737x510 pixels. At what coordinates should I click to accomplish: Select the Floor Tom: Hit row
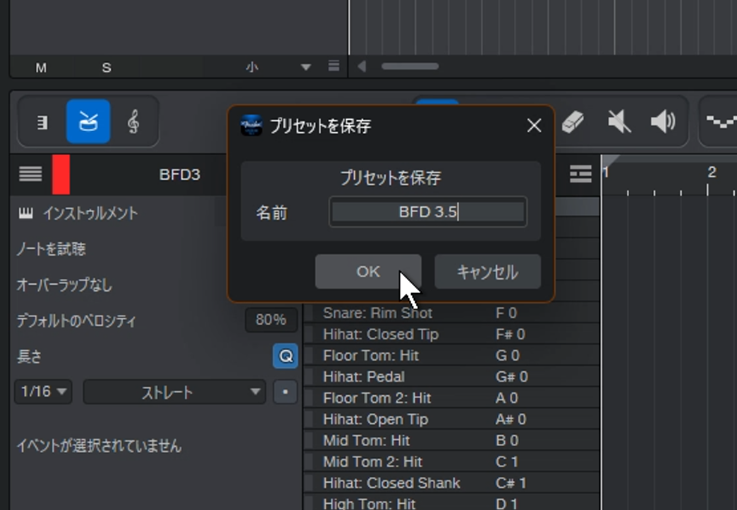click(x=451, y=355)
